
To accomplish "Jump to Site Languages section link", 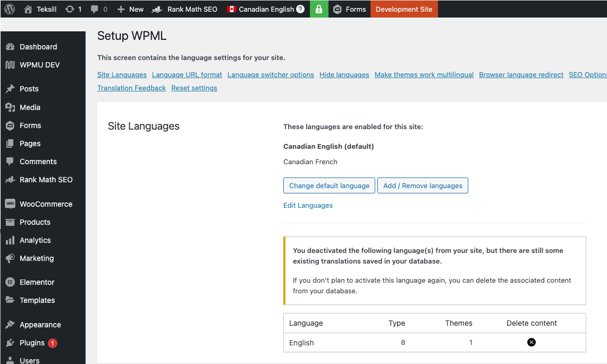I will tap(122, 74).
